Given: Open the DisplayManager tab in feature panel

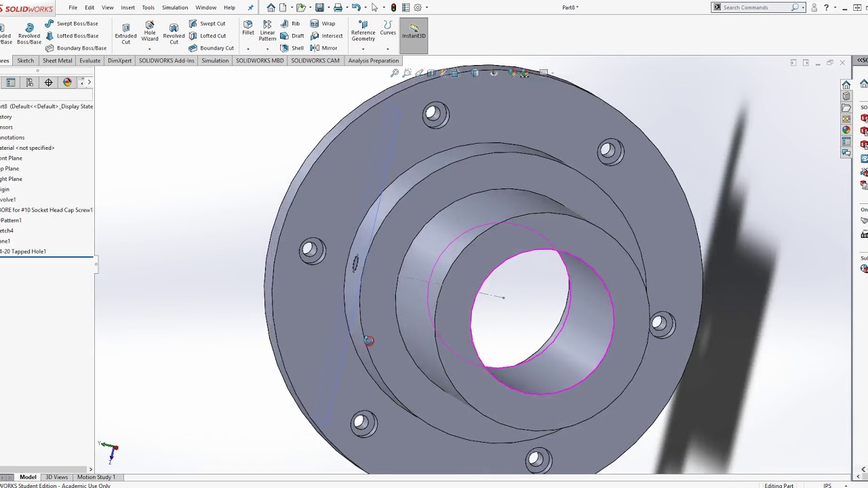Looking at the screenshot, I should (x=67, y=83).
